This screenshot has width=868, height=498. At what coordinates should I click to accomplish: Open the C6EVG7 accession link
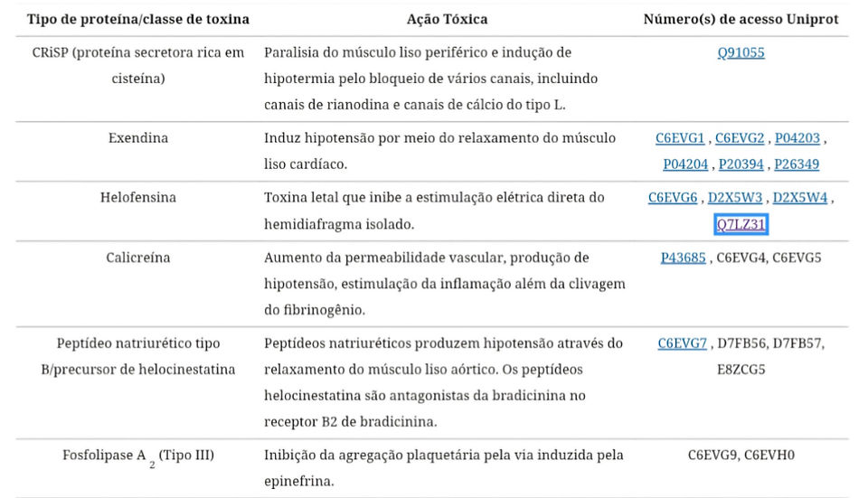click(x=682, y=343)
